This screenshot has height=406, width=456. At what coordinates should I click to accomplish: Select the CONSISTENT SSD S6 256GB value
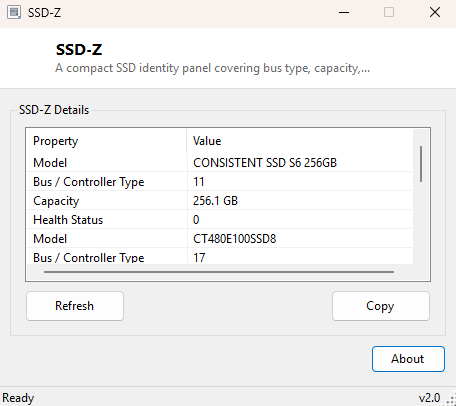coord(265,163)
